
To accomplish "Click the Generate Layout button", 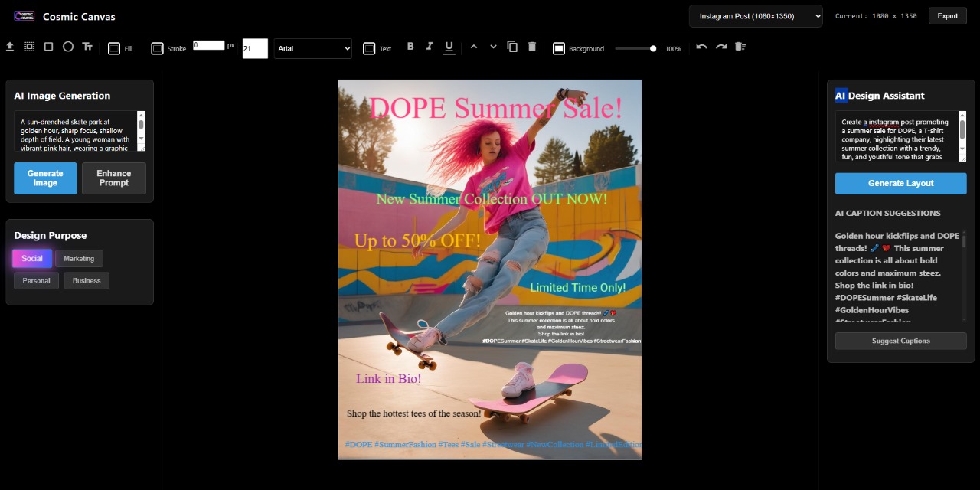I will click(x=900, y=184).
